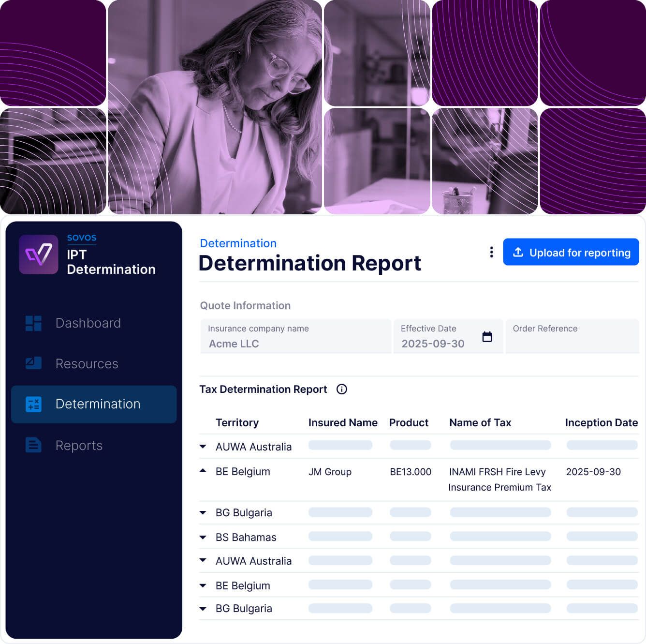This screenshot has width=646, height=644.
Task: Click the Determination breadcrumb link
Action: coord(238,243)
